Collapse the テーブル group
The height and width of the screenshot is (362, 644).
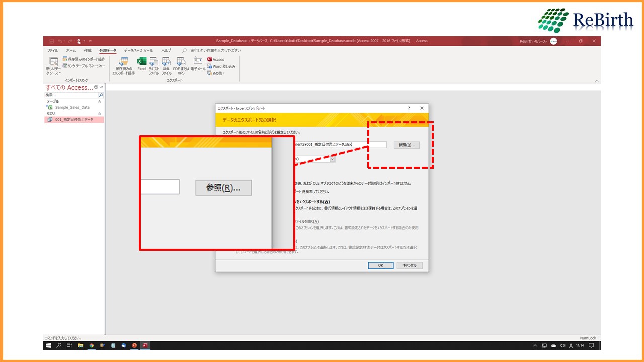99,101
